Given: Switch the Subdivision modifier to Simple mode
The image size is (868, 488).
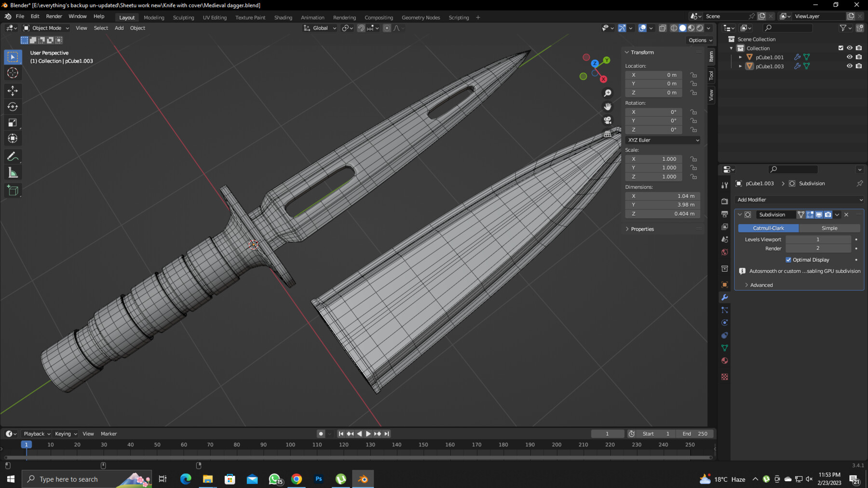Looking at the screenshot, I should pyautogui.click(x=830, y=228).
